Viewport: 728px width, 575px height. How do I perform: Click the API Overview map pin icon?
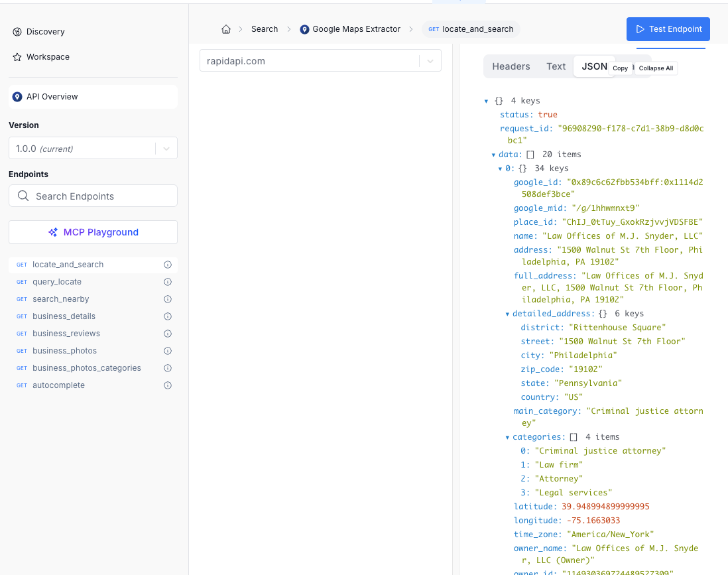(17, 97)
